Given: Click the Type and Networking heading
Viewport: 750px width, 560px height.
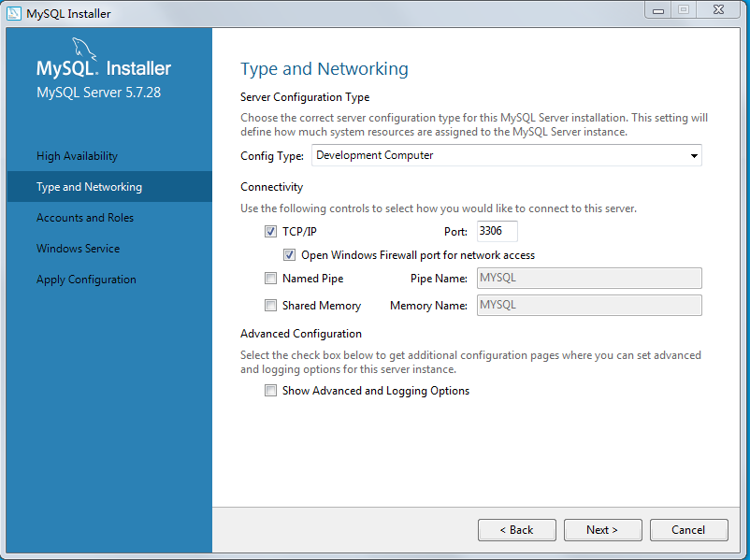Looking at the screenshot, I should pos(325,69).
